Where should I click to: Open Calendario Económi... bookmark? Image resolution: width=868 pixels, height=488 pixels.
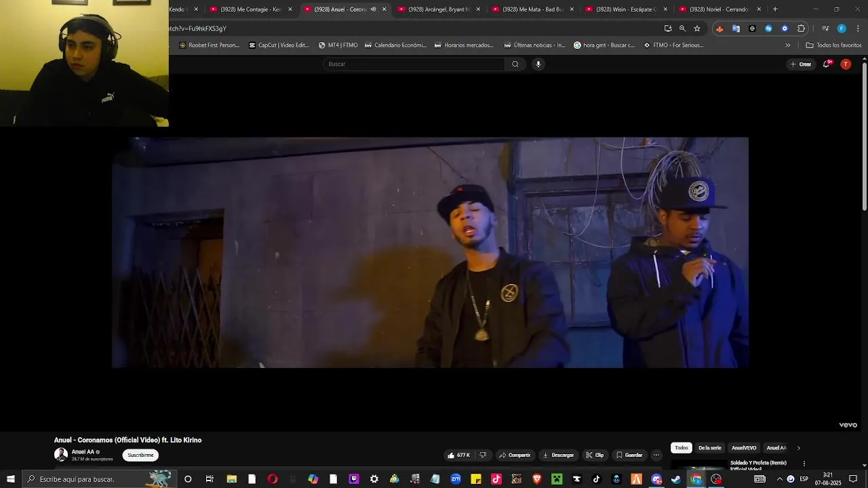(395, 45)
